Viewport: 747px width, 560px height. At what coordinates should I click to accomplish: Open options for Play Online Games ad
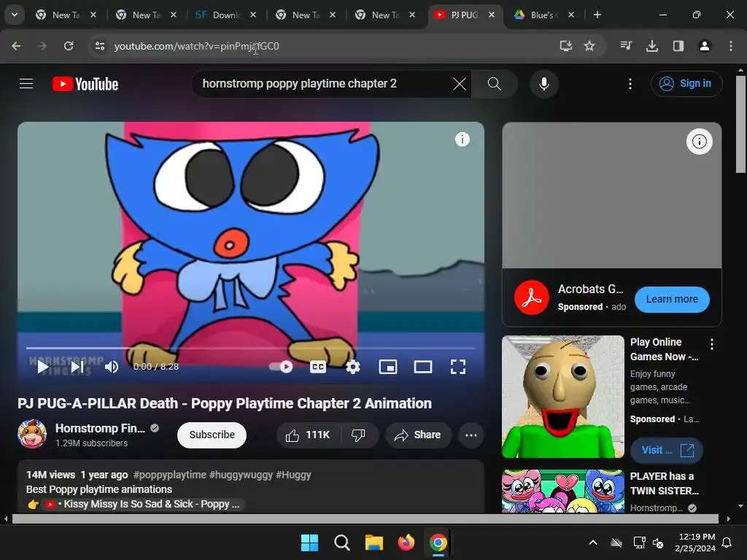pos(712,344)
